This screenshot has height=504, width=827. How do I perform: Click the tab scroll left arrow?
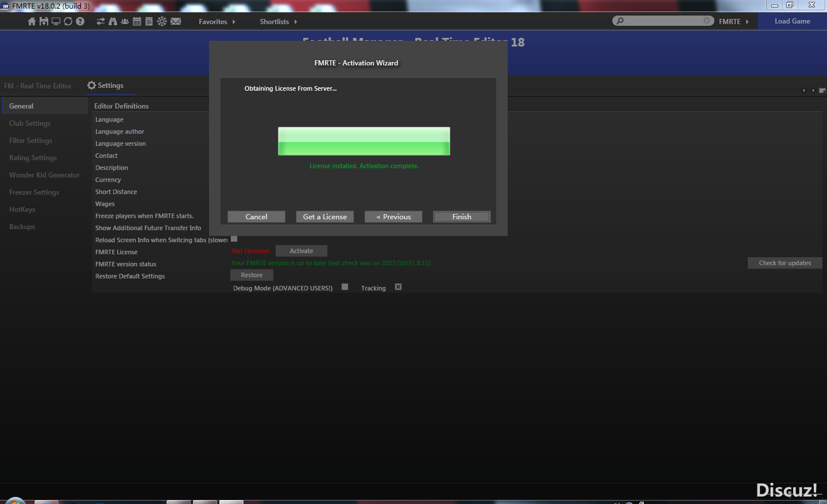pyautogui.click(x=803, y=90)
